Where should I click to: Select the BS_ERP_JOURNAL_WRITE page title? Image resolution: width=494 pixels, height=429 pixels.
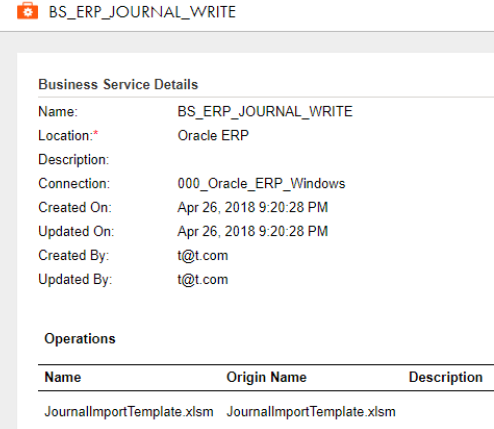click(142, 12)
